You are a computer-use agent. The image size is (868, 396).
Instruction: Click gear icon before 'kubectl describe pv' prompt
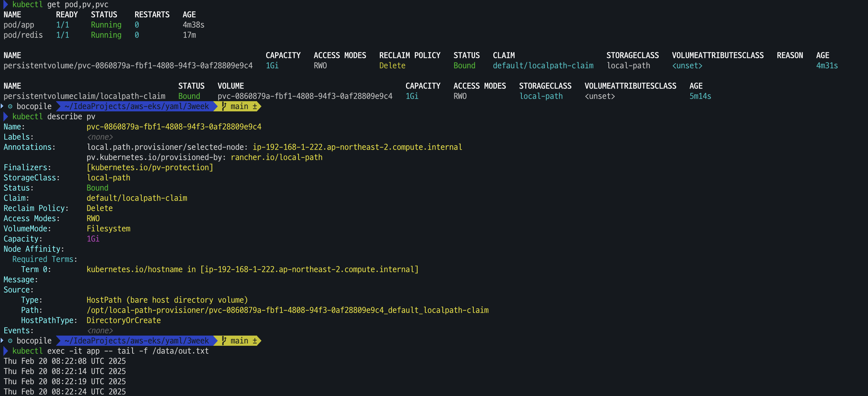pyautogui.click(x=10, y=107)
